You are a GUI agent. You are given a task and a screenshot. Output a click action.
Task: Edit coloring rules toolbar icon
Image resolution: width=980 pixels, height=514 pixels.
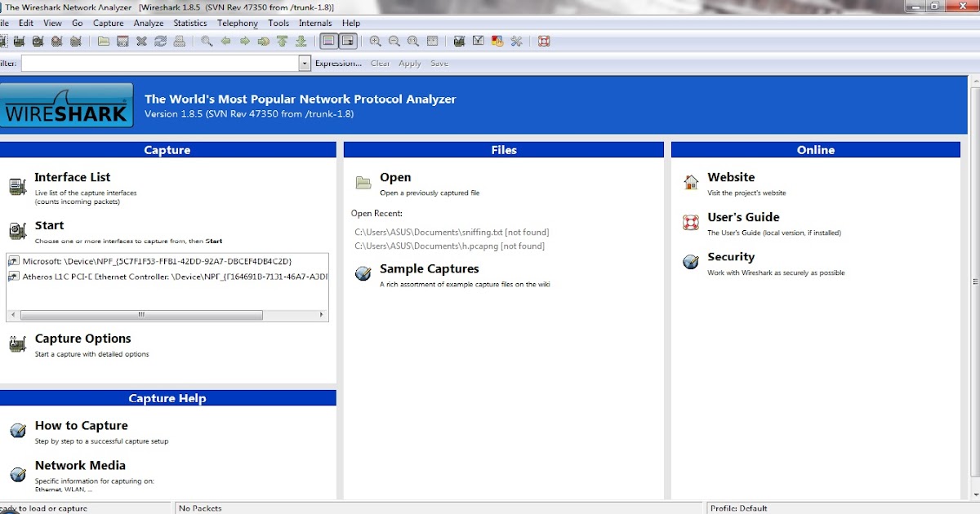click(x=497, y=41)
